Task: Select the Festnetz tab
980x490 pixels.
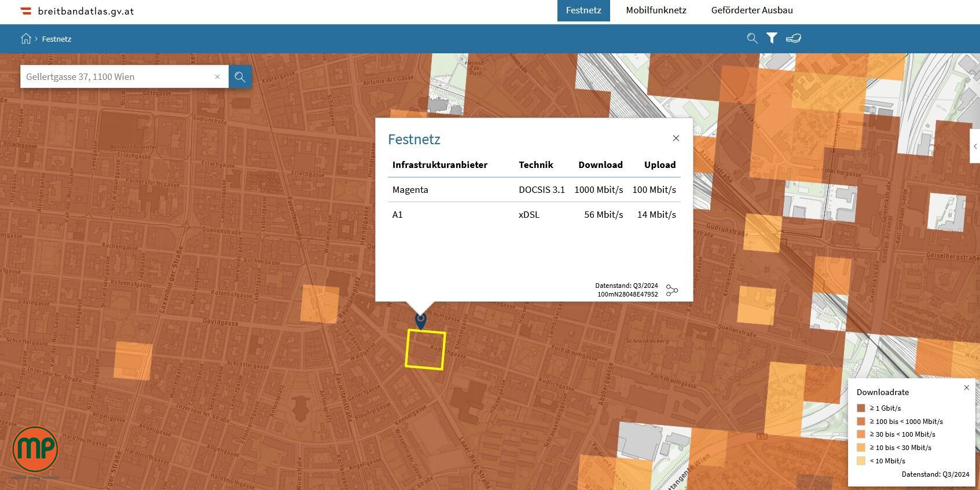Action: (x=583, y=10)
